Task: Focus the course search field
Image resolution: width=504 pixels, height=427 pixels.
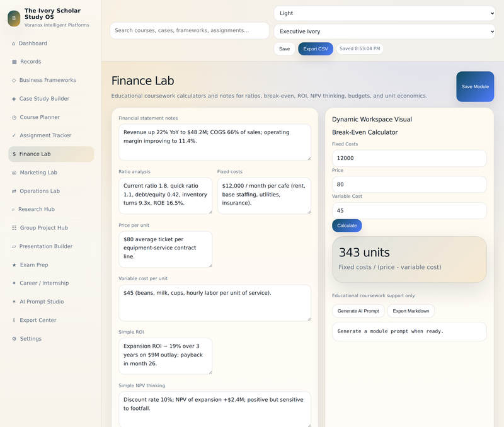Action: [x=190, y=30]
